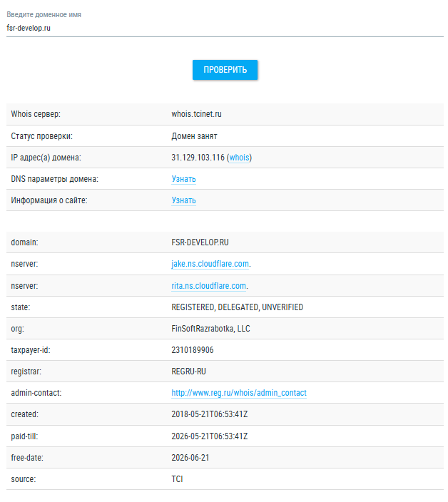Click the 'admin-contact:' field label

pyautogui.click(x=36, y=393)
